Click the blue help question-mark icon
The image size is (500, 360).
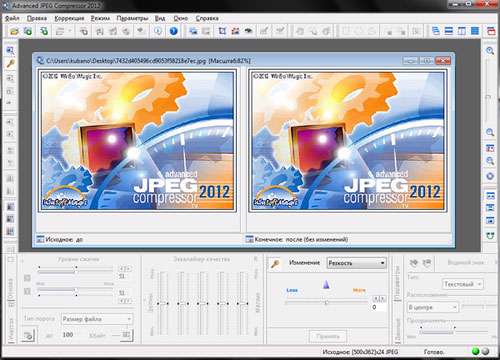click(x=173, y=31)
